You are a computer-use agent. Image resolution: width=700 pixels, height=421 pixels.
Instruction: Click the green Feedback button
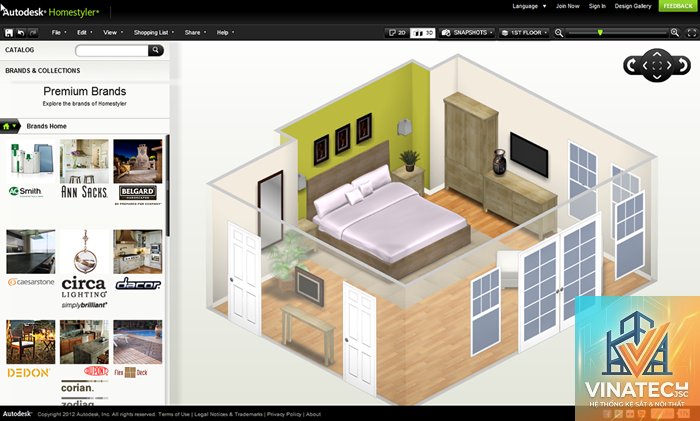pyautogui.click(x=678, y=6)
